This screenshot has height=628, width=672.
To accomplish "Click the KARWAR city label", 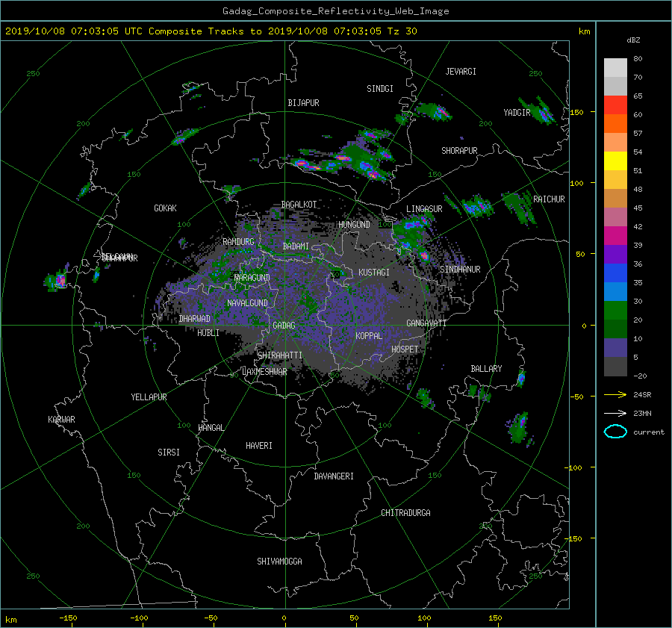I will point(61,420).
